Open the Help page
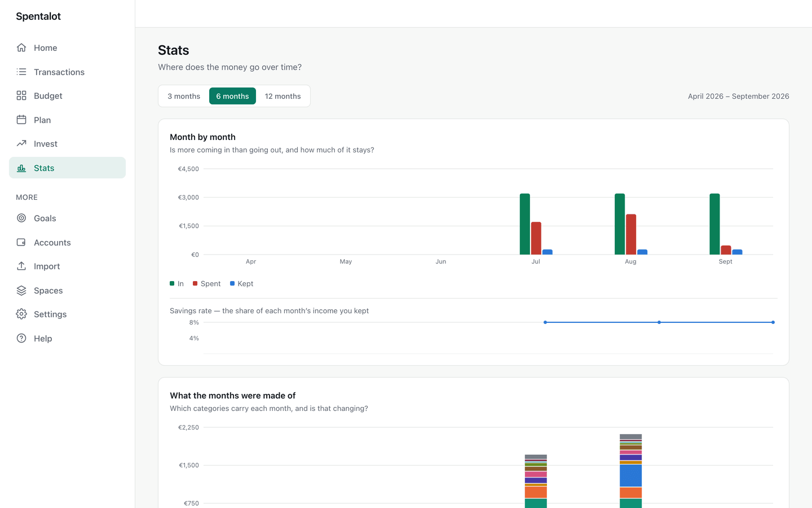Screen dimensions: 812x508 67,338
